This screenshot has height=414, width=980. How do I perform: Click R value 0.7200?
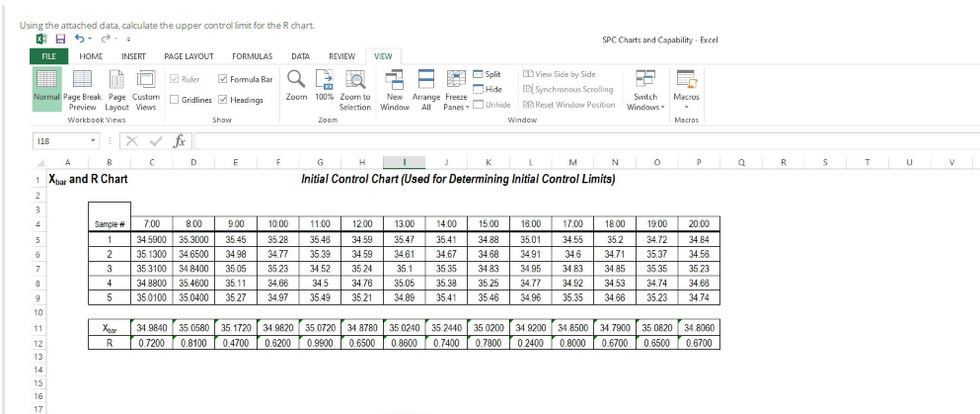(x=151, y=343)
